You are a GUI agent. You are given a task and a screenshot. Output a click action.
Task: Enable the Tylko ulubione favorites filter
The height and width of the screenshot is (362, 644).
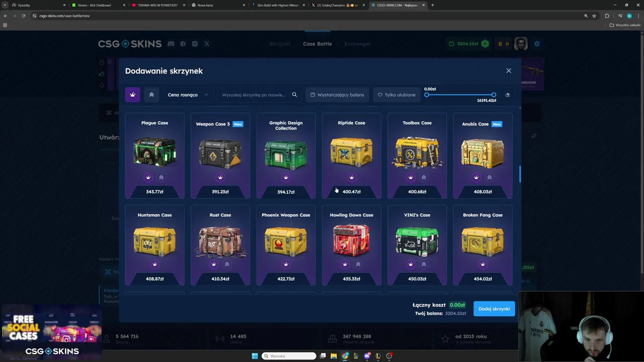(x=397, y=95)
